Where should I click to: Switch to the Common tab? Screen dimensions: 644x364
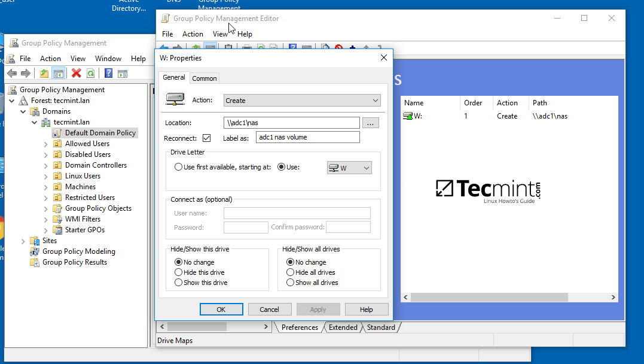coord(204,78)
